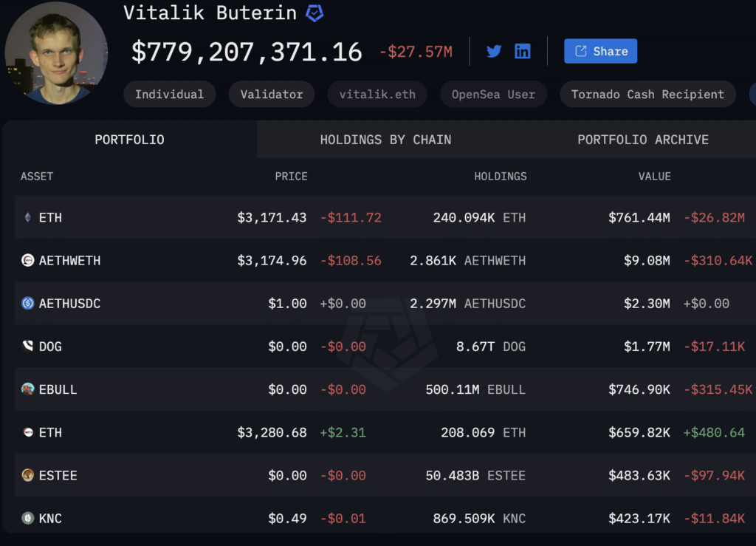The image size is (756, 546).
Task: Click the KNC token icon
Action: click(x=28, y=518)
